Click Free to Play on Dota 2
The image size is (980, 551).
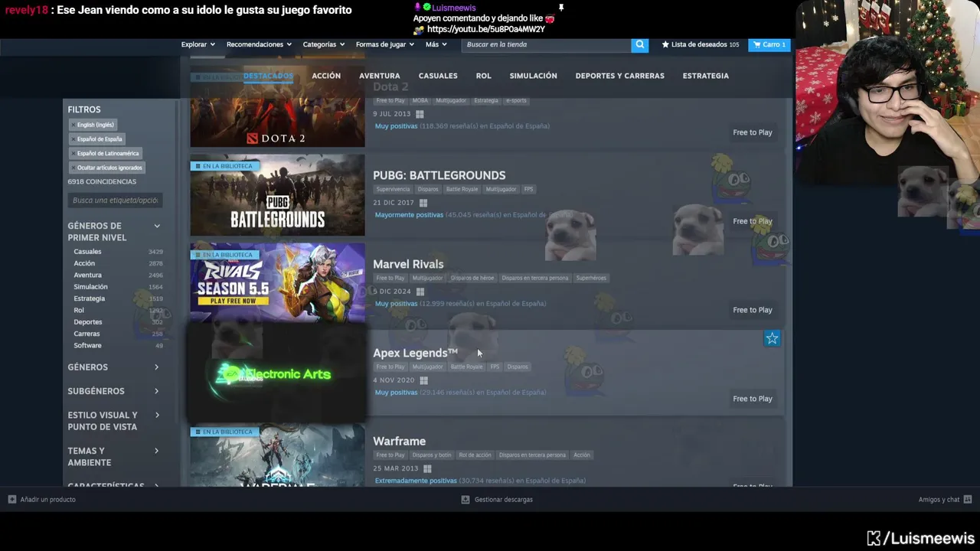[753, 132]
